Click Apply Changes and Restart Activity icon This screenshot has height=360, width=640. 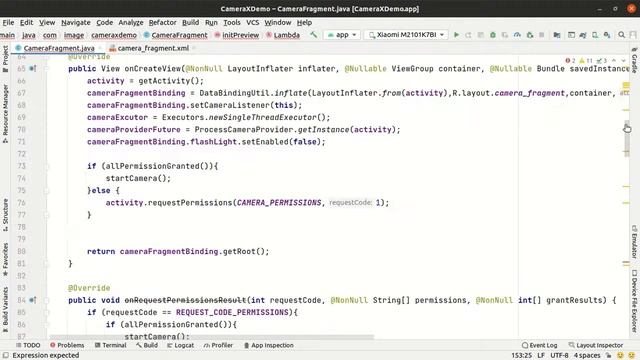(468, 35)
